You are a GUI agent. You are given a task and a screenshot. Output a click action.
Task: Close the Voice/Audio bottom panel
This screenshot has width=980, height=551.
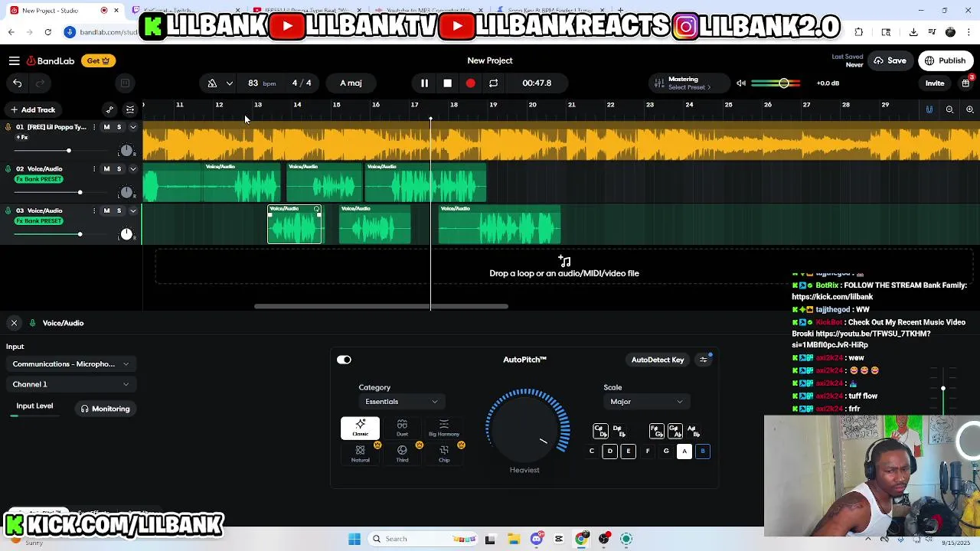point(14,323)
